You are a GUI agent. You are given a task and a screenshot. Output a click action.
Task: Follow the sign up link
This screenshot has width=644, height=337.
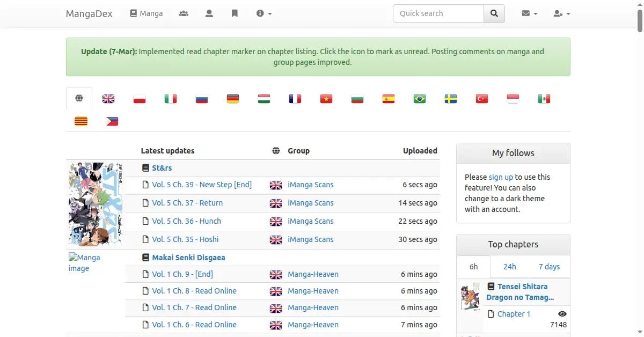click(x=501, y=177)
